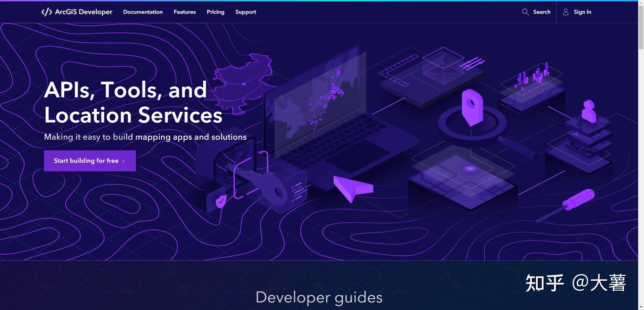Click the ArcGIS Developer code bracket logo
This screenshot has width=644, height=310.
tap(46, 12)
